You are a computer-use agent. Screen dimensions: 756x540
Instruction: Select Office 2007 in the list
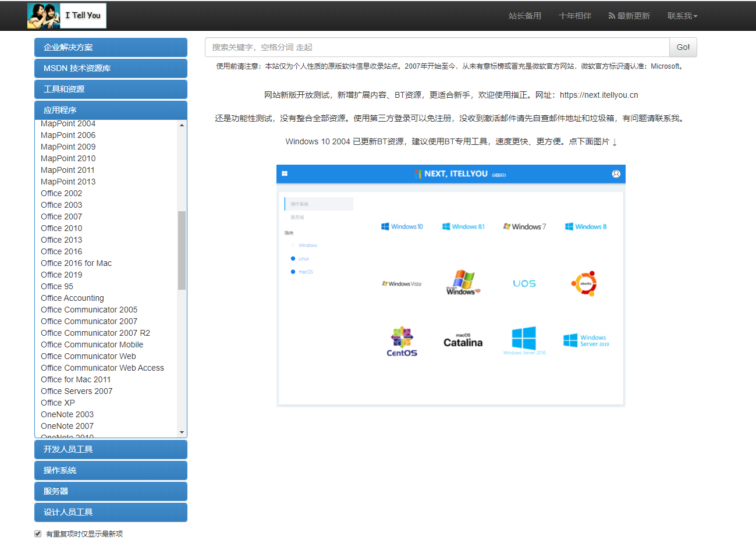click(62, 216)
